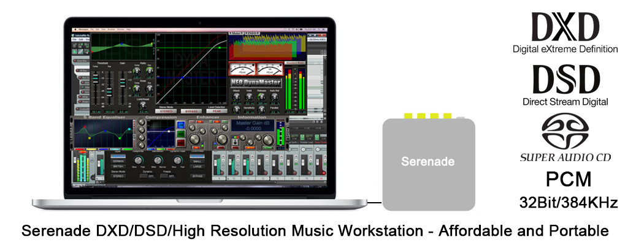Click the green band swatch under 5 Band Equaliser
This screenshot has width=644, height=245.
click(128, 149)
